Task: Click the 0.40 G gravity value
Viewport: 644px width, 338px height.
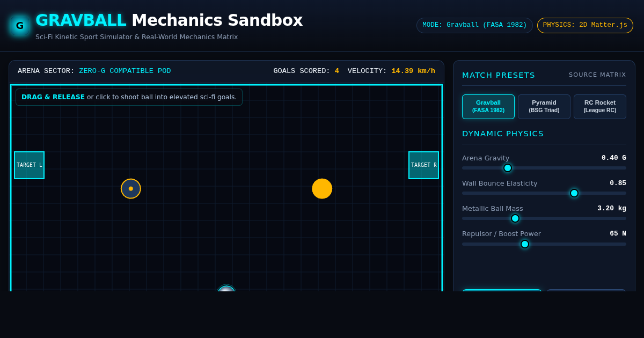Action: point(613,158)
